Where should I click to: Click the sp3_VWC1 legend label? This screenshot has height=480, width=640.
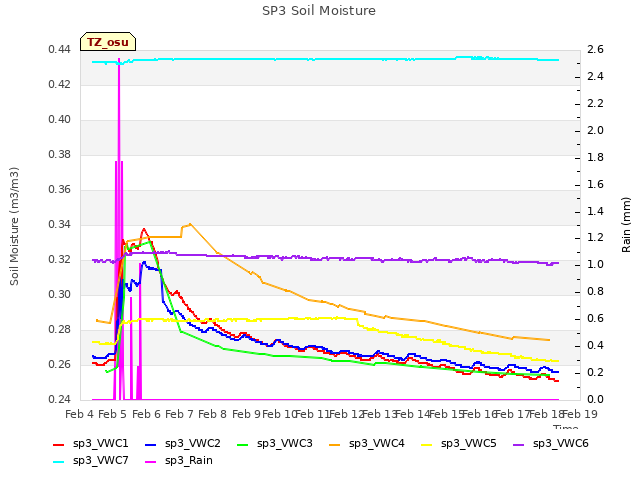(x=100, y=444)
